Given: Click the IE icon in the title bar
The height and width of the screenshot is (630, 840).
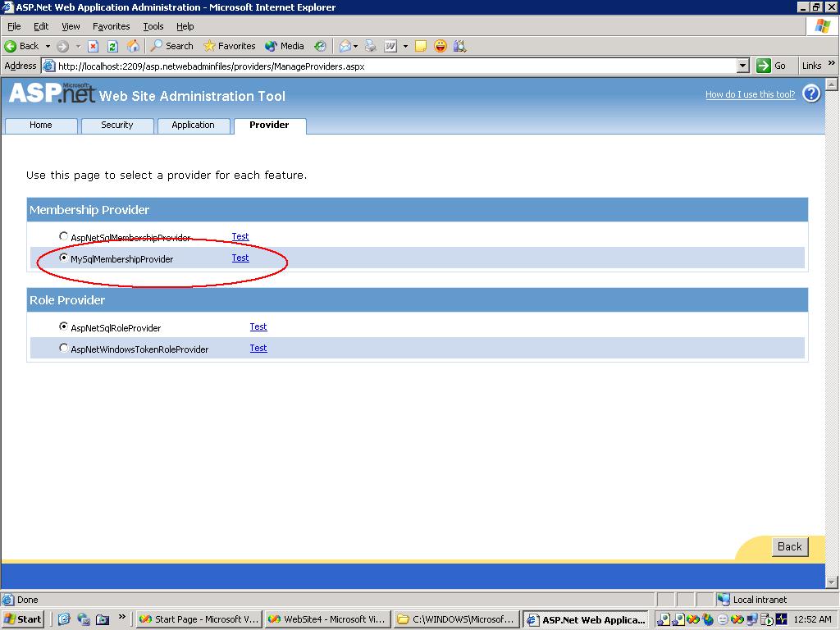Looking at the screenshot, I should (x=7, y=7).
